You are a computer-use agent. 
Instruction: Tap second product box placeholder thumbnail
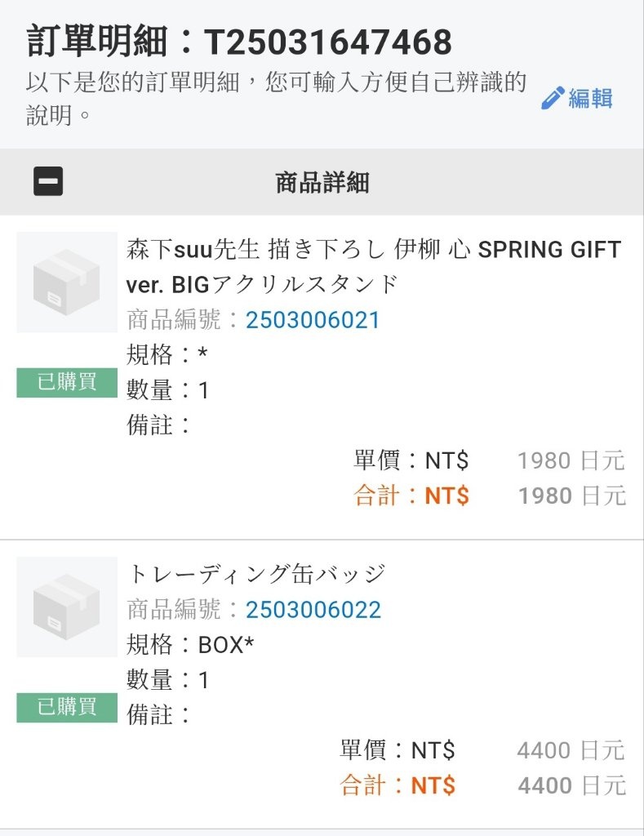(67, 607)
